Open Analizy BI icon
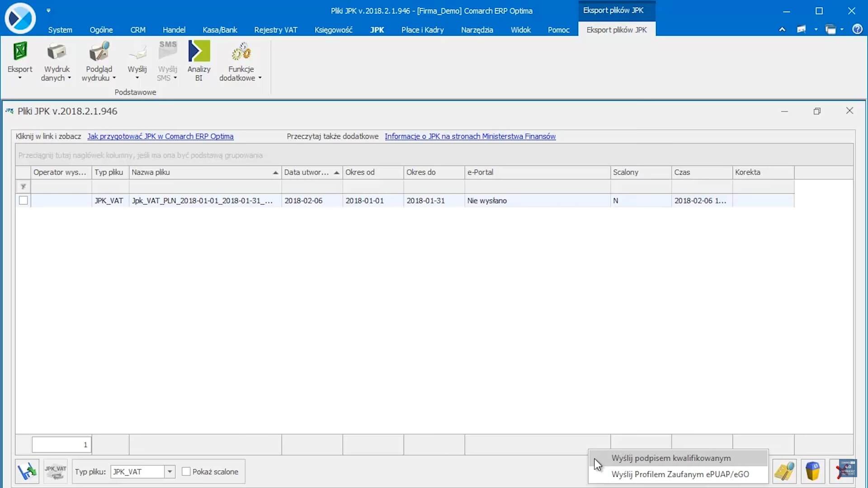 point(199,51)
